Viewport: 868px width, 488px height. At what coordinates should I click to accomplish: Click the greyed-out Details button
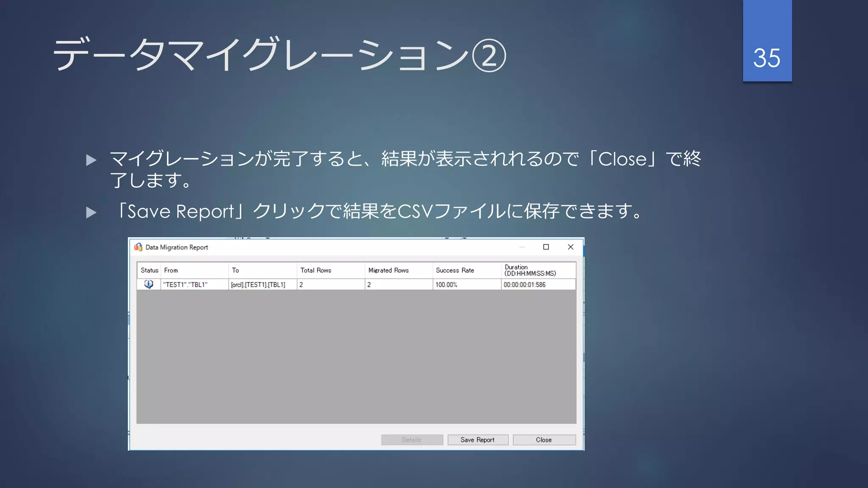(x=412, y=440)
